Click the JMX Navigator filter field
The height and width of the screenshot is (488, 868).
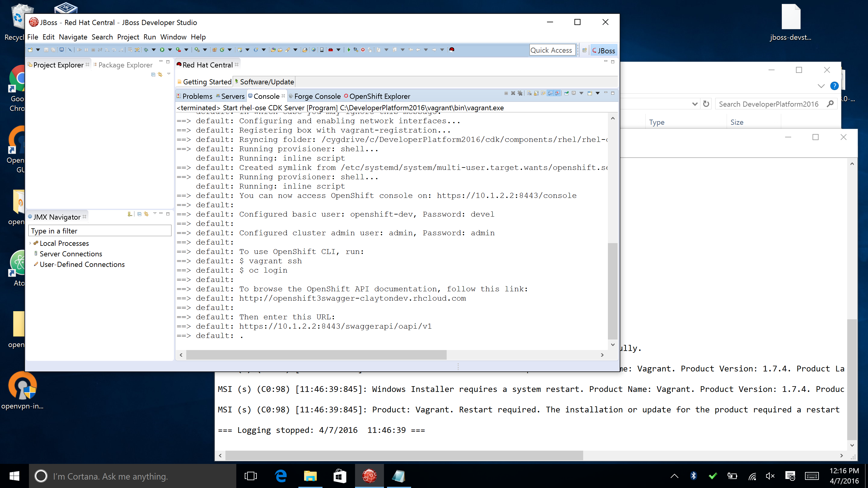(100, 231)
